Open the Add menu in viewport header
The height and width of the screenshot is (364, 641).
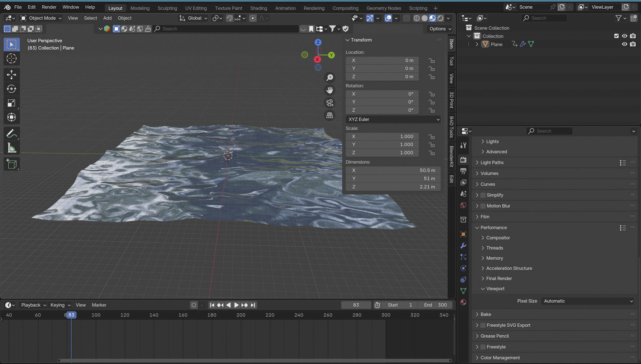[107, 18]
